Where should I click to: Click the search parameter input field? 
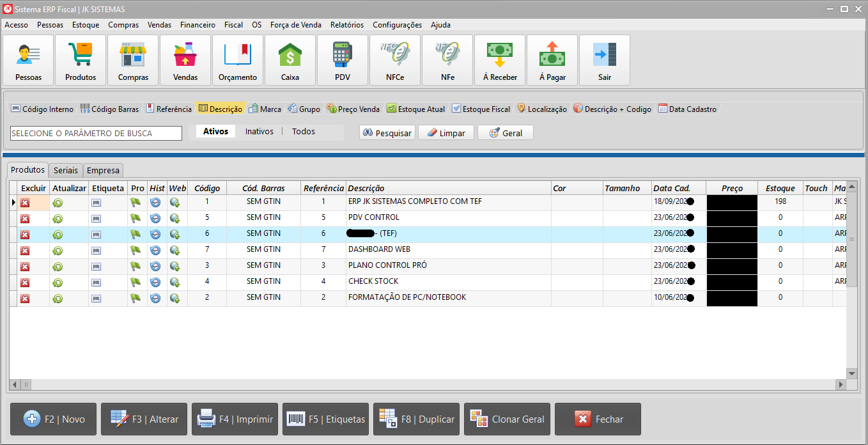96,133
